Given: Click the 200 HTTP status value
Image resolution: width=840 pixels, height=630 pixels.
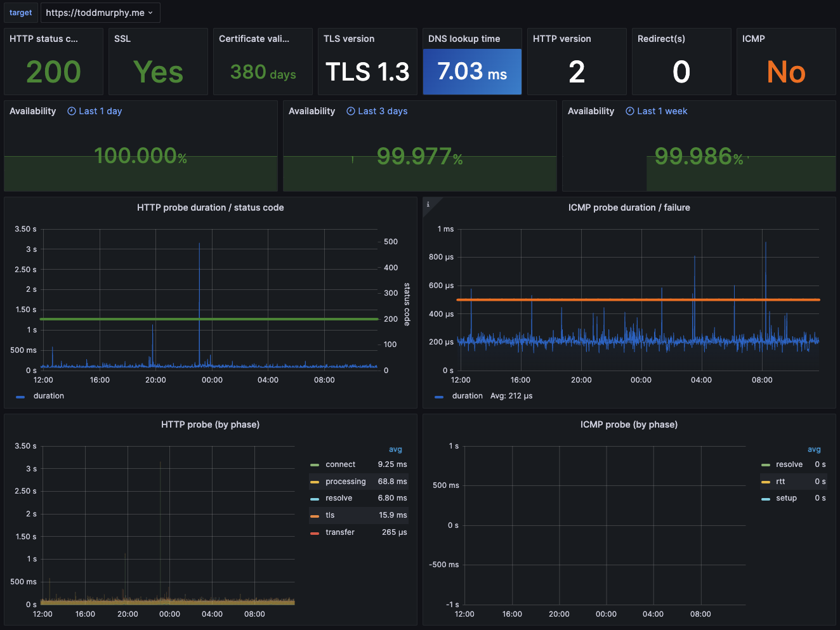Looking at the screenshot, I should (x=53, y=72).
